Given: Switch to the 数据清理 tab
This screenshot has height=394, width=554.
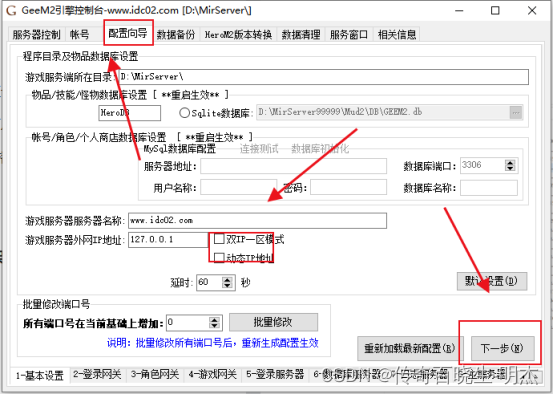Looking at the screenshot, I should (x=301, y=35).
